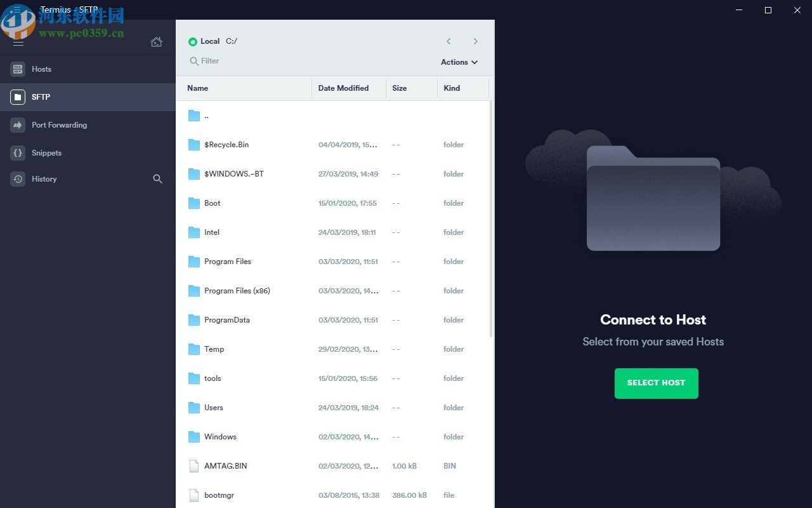Click the Temp folder icon
Viewport: 812px width, 508px height.
click(x=194, y=349)
